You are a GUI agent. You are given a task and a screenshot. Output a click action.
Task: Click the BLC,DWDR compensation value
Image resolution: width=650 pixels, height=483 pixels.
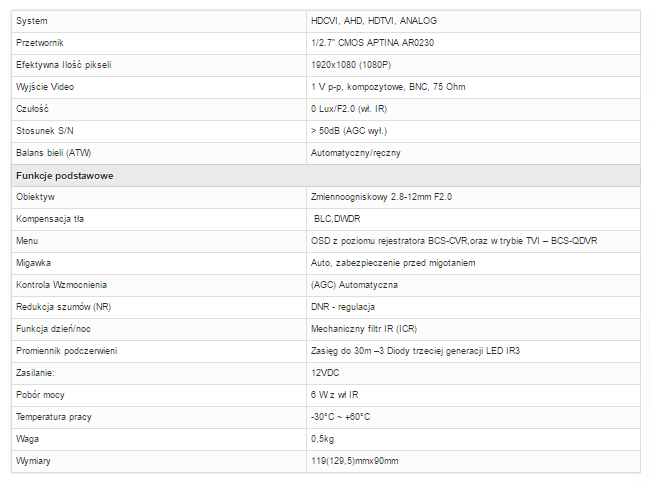point(337,219)
